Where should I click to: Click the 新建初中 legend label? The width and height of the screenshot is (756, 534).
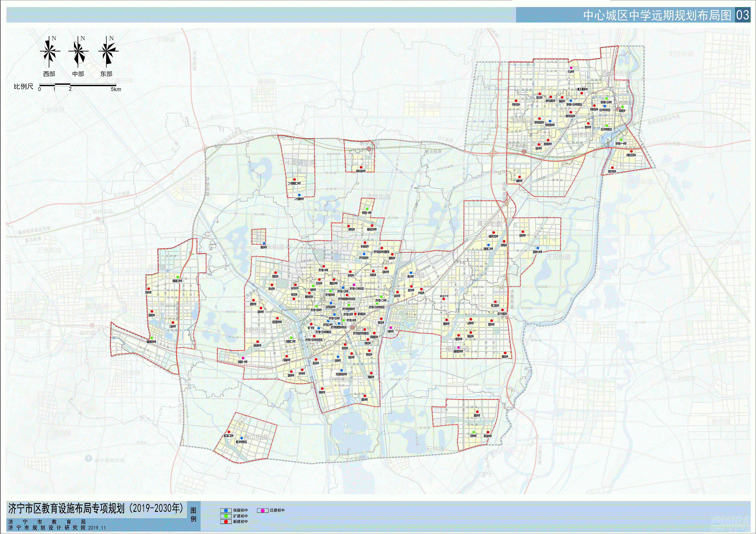tap(240, 522)
